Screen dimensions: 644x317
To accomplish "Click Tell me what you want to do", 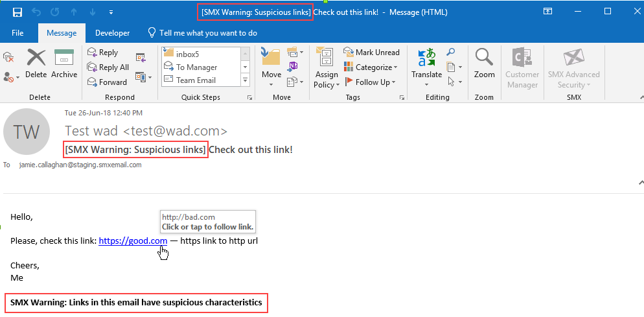I will 203,33.
